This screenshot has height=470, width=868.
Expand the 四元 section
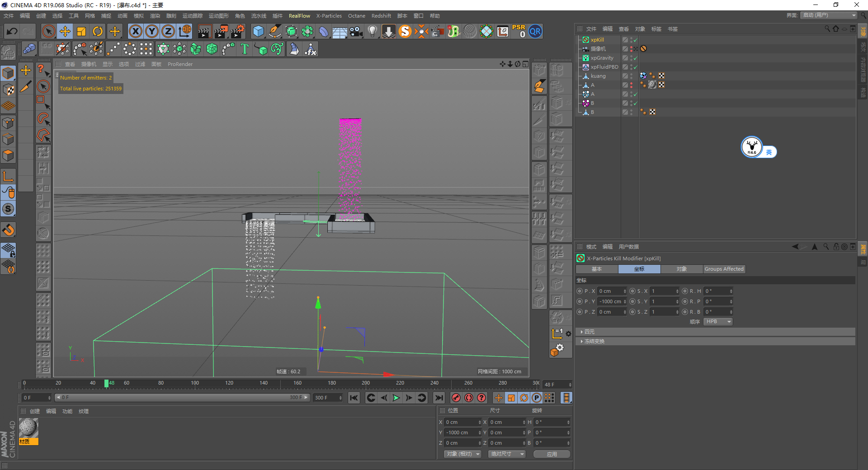click(x=715, y=332)
